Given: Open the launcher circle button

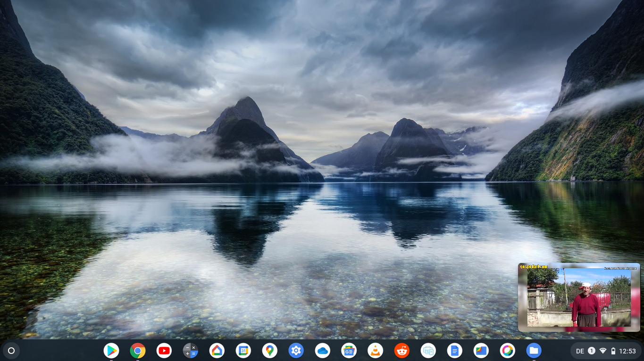Looking at the screenshot, I should (x=11, y=351).
